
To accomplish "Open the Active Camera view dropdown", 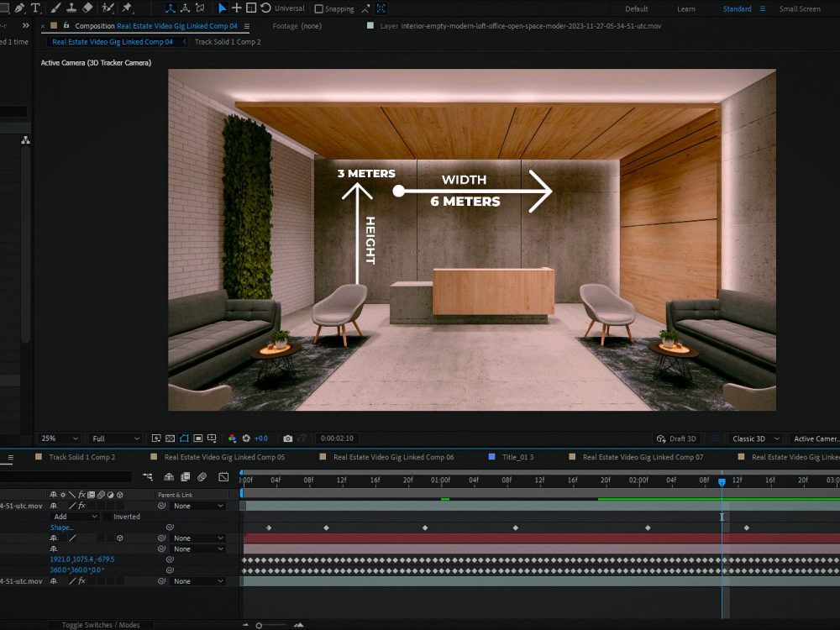I will pyautogui.click(x=816, y=438).
